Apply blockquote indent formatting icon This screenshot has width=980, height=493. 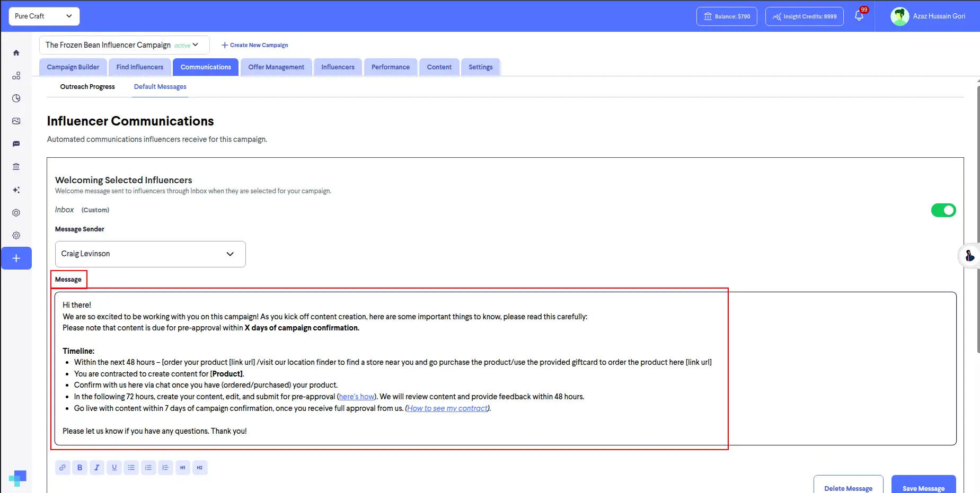point(165,468)
